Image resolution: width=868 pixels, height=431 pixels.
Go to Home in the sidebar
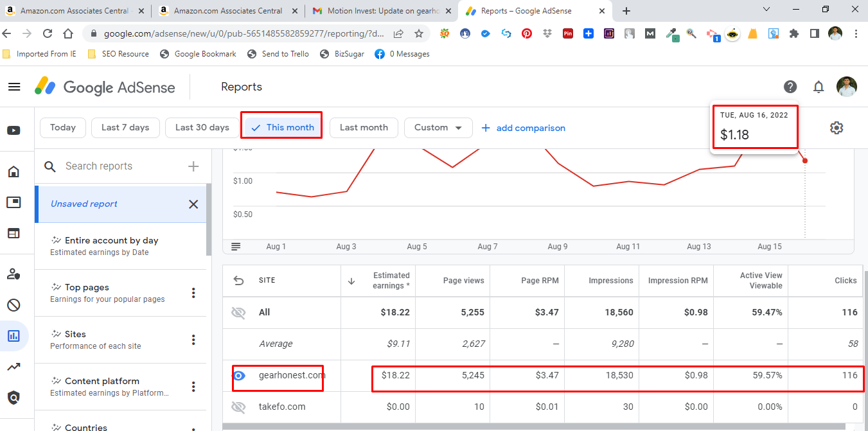click(13, 172)
